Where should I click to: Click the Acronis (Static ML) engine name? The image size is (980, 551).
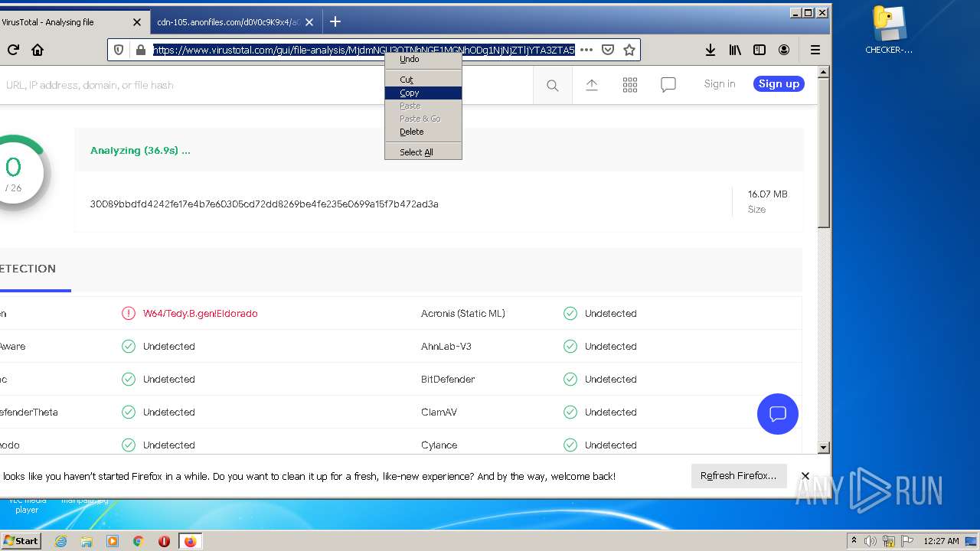[463, 314]
